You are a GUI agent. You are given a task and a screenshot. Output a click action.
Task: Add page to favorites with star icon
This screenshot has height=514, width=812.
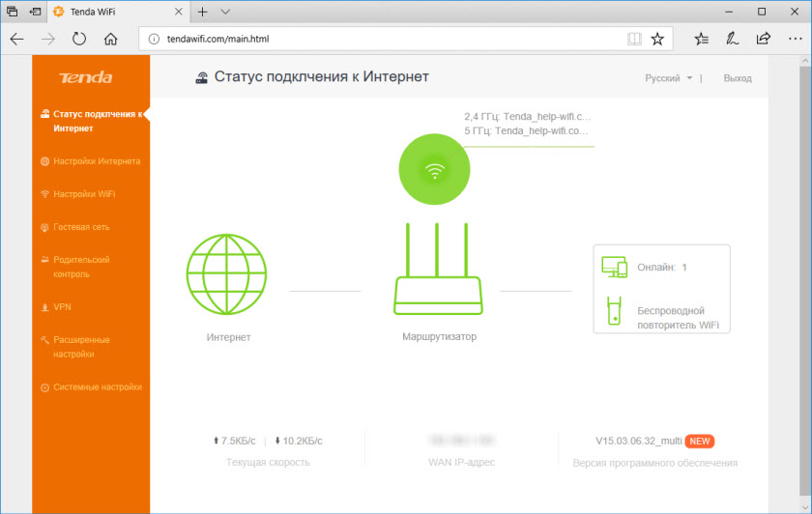pos(657,39)
